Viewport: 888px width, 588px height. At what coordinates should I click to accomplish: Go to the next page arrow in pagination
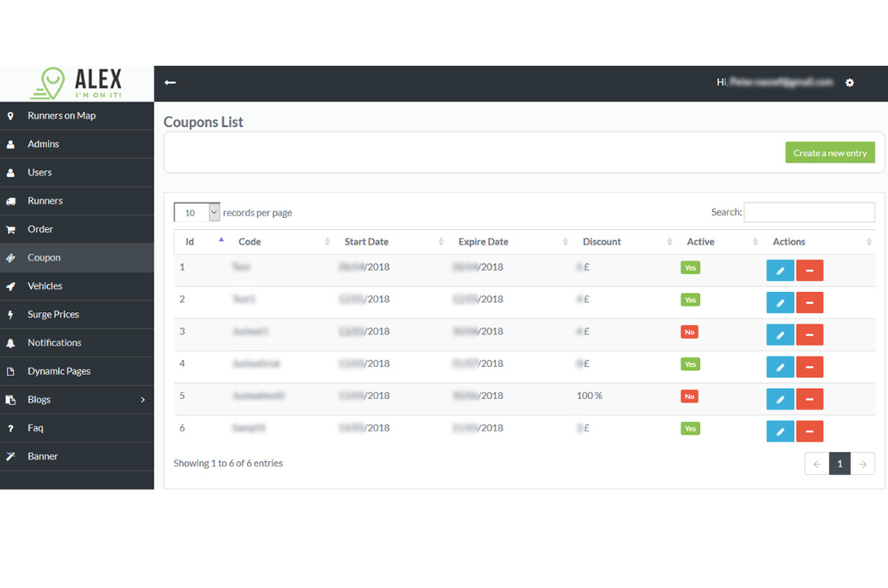(x=863, y=464)
